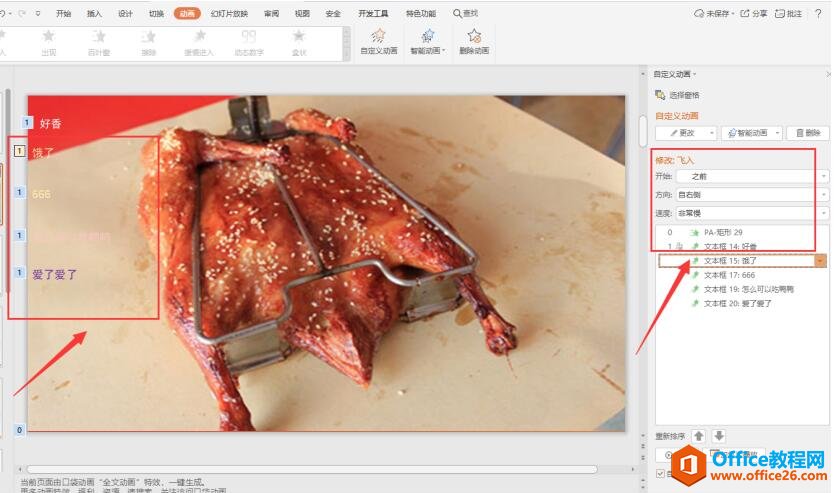The height and width of the screenshot is (493, 834).
Task: Move animation up with reorder arrow
Action: [699, 436]
